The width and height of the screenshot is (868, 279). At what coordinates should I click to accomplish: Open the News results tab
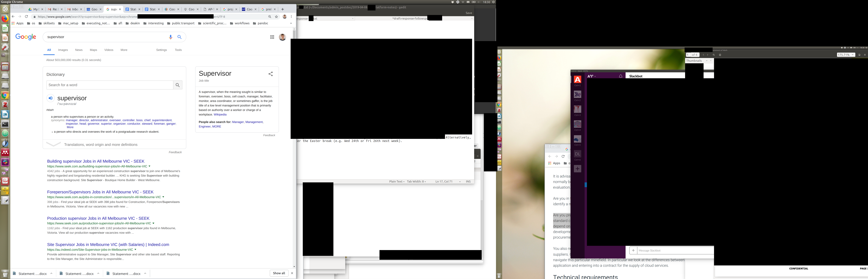pos(79,50)
